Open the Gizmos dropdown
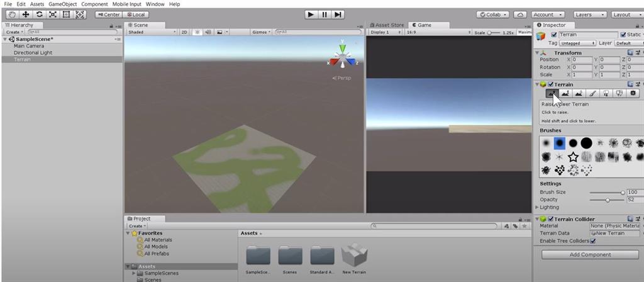The width and height of the screenshot is (644, 282). (261, 32)
